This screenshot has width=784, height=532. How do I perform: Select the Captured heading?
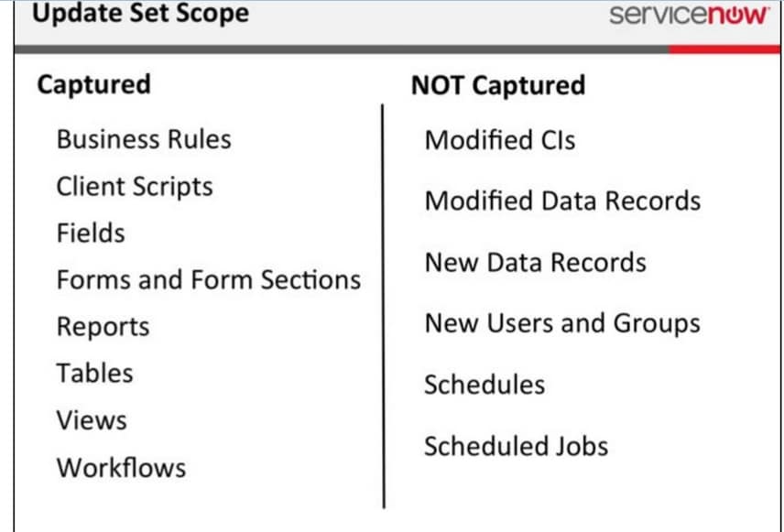click(x=93, y=84)
